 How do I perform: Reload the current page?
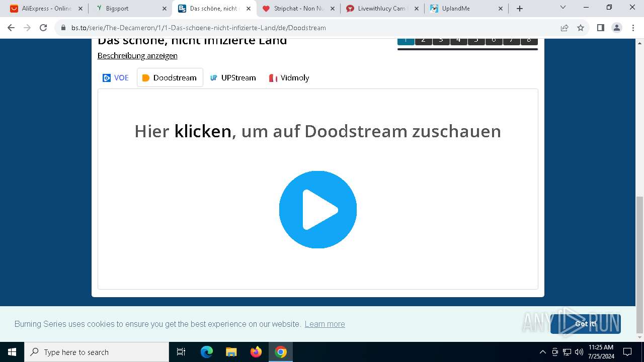(43, 28)
